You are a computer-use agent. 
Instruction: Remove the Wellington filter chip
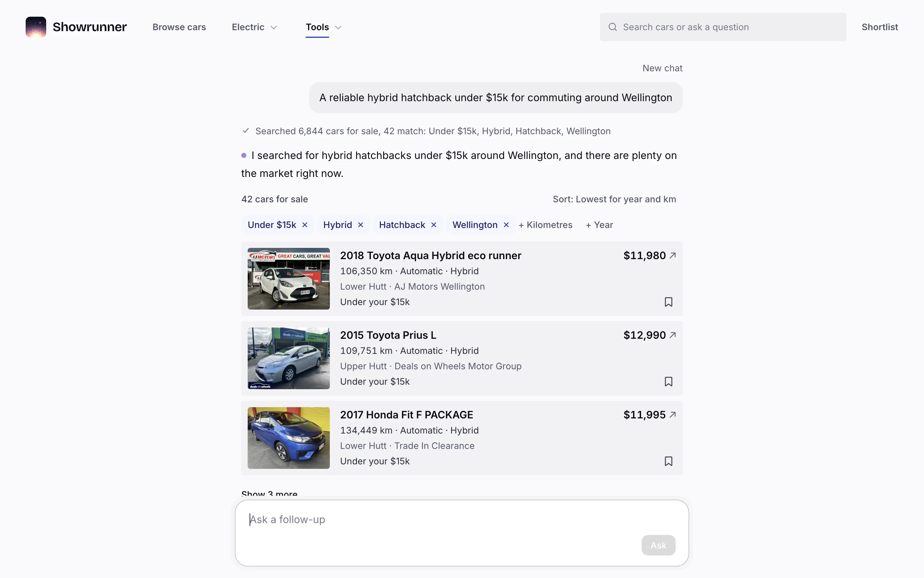click(x=506, y=225)
